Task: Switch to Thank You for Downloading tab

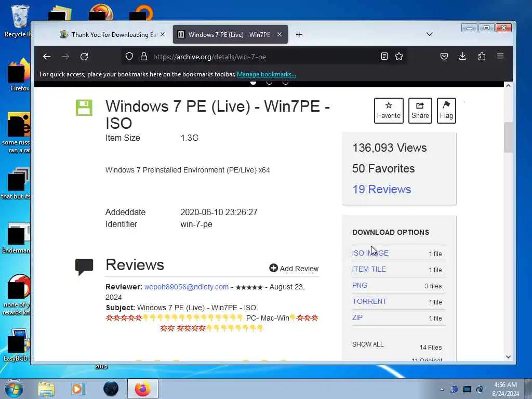Action: [113, 35]
